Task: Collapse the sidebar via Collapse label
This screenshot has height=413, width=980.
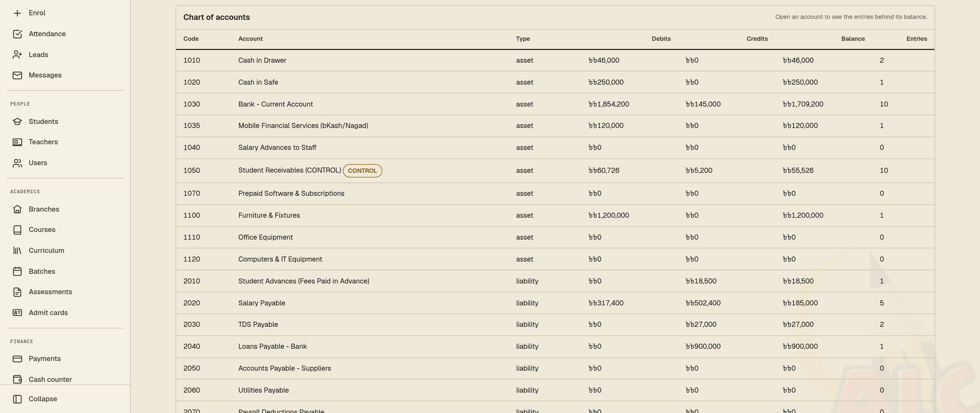Action: 43,399
